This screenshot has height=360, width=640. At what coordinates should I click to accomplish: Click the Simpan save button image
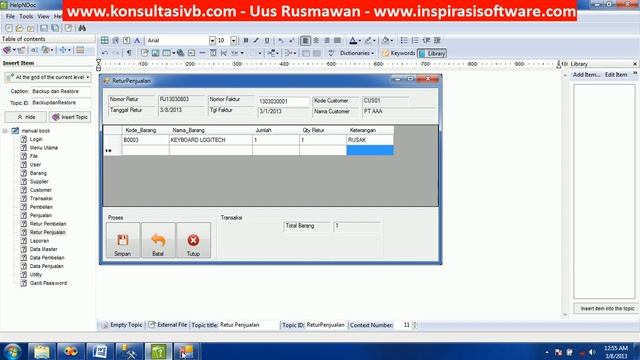point(123,240)
